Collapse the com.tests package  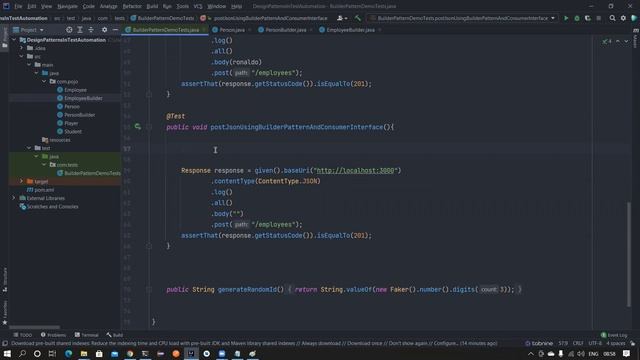(44, 164)
